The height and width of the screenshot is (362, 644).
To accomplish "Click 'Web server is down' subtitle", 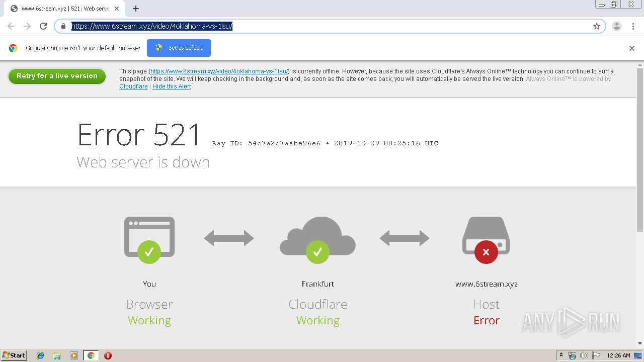I will click(143, 162).
